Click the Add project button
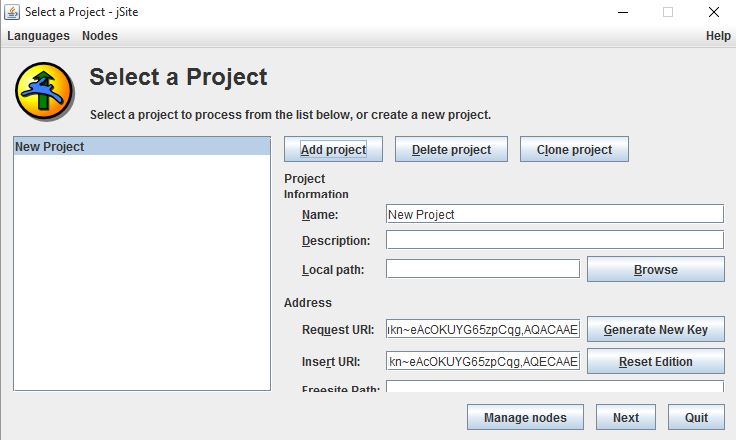 [x=333, y=150]
